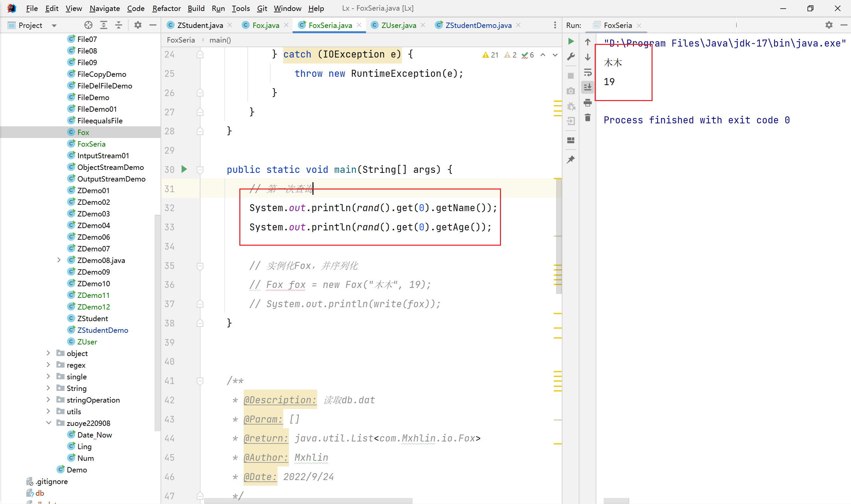
Task: Collapse all in Project panel toolbar
Action: [119, 25]
